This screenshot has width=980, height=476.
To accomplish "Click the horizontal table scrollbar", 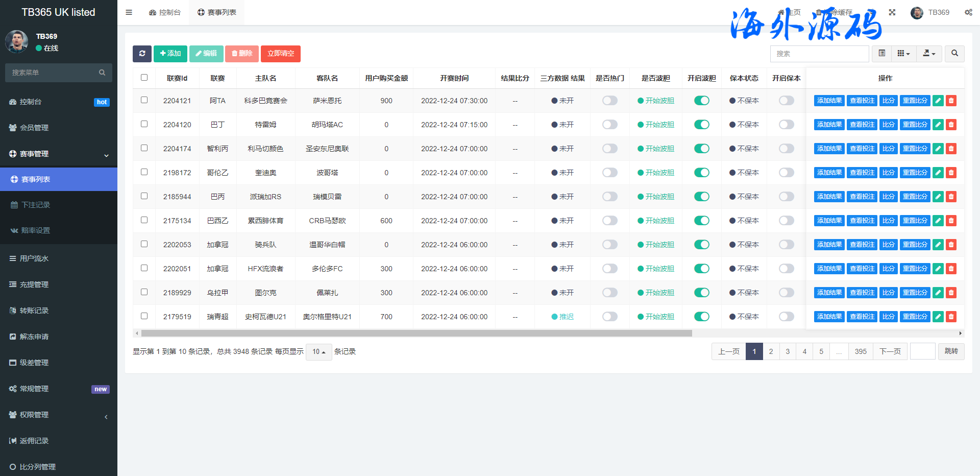I will pyautogui.click(x=416, y=334).
